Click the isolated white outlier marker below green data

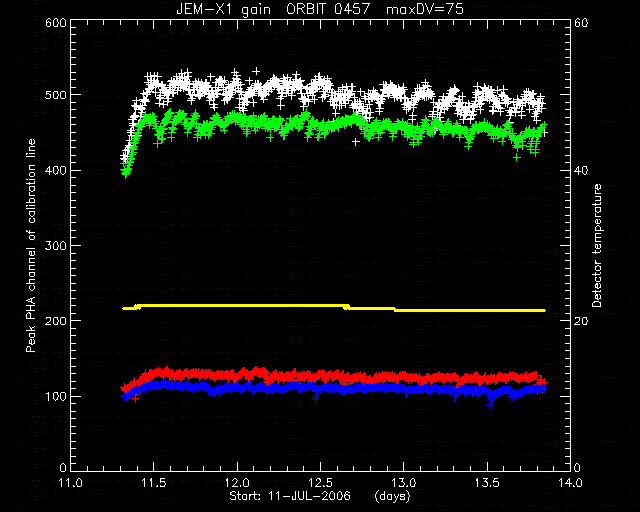pyautogui.click(x=356, y=142)
